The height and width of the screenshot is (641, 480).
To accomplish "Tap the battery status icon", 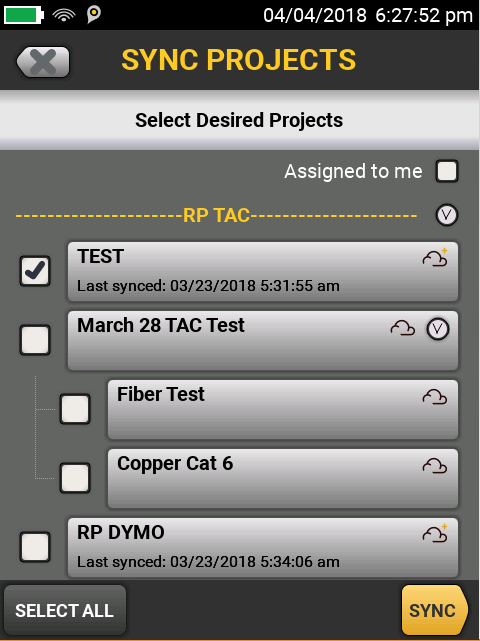I will tap(24, 15).
